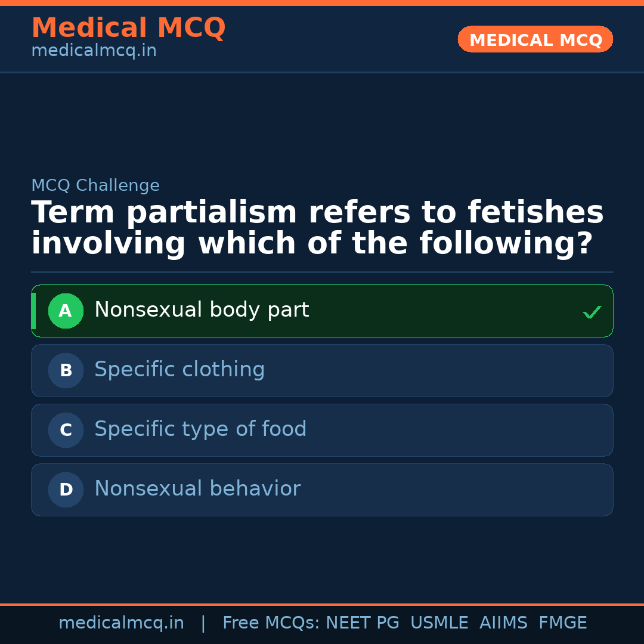Choose the "Specific clothing" answer option
Image resolution: width=644 pixels, height=644 pixels.
point(179,370)
